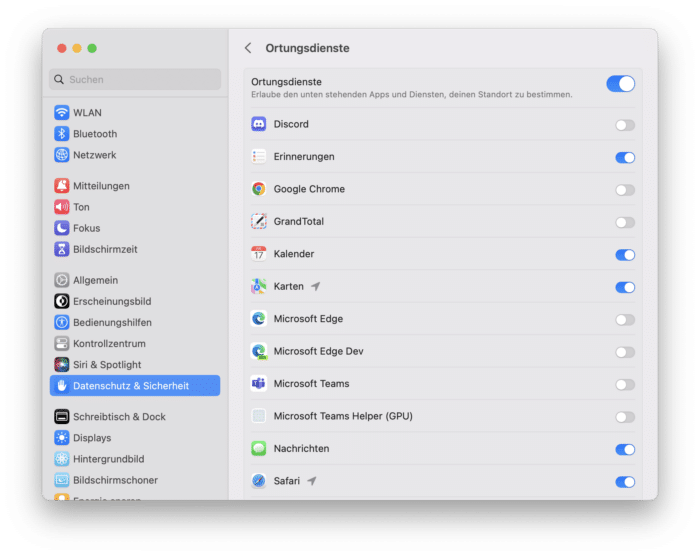Select Allgemein in the sidebar

(135, 280)
